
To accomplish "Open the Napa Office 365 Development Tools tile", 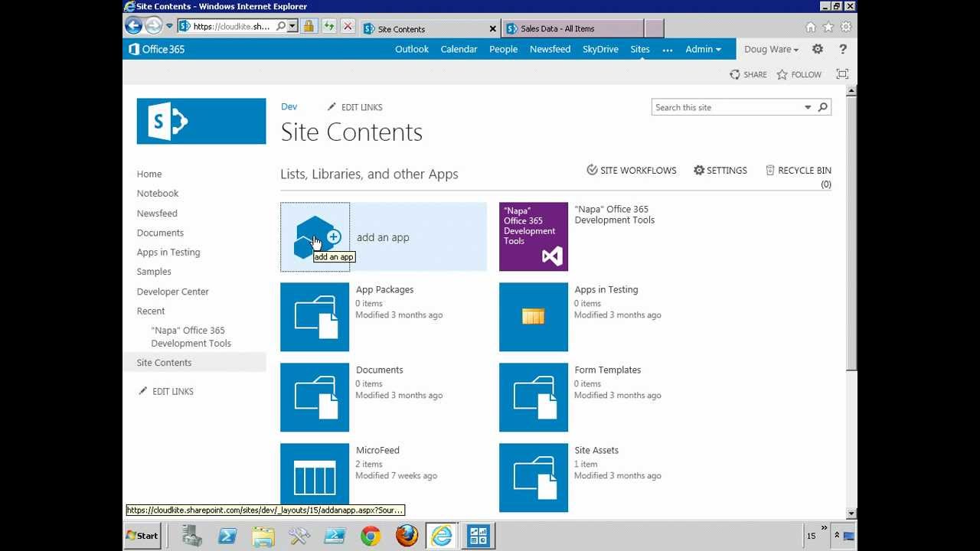I will [534, 236].
